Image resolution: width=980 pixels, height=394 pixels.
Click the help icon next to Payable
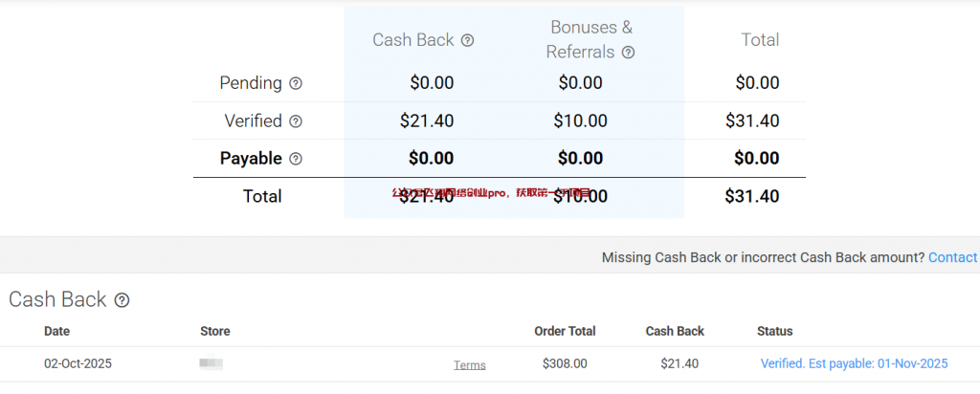[x=296, y=159]
